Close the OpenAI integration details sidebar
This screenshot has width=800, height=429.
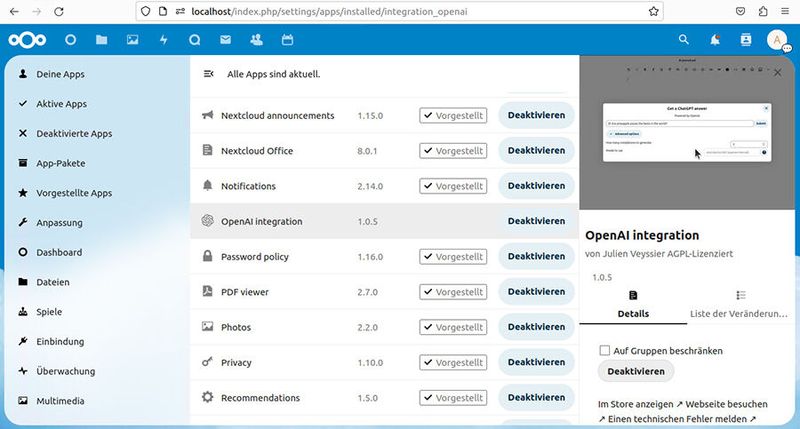pos(778,72)
